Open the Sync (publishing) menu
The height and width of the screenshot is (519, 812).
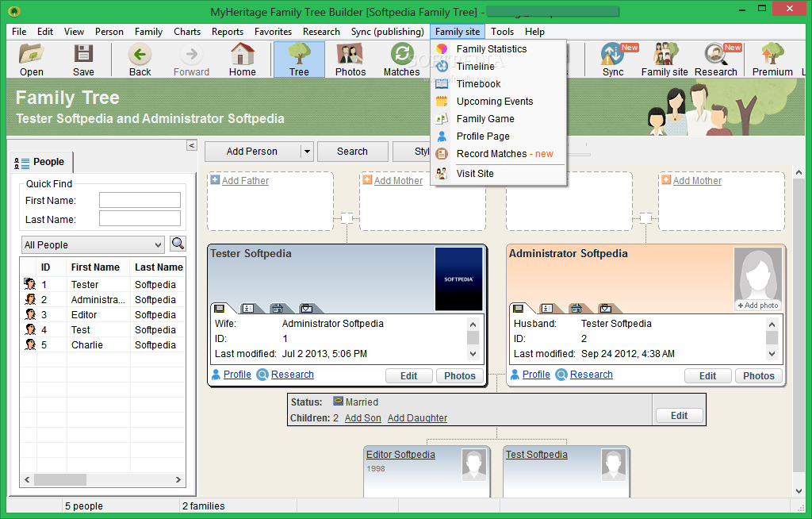(387, 32)
